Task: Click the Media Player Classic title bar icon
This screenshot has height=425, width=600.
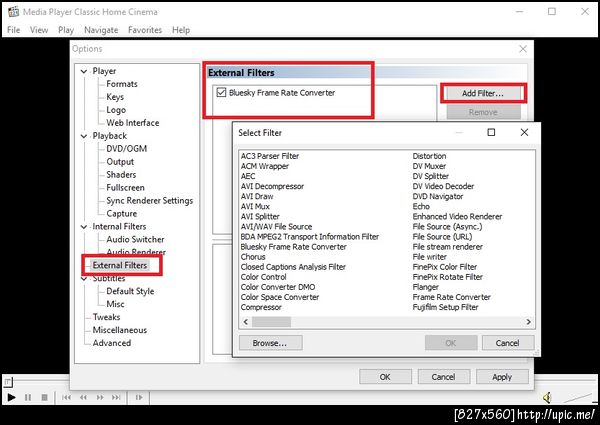Action: coord(13,11)
